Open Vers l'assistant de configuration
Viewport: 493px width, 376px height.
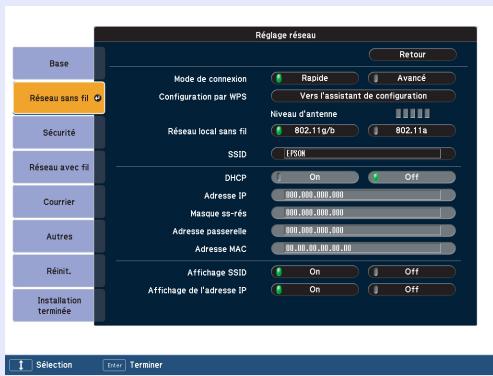[363, 96]
